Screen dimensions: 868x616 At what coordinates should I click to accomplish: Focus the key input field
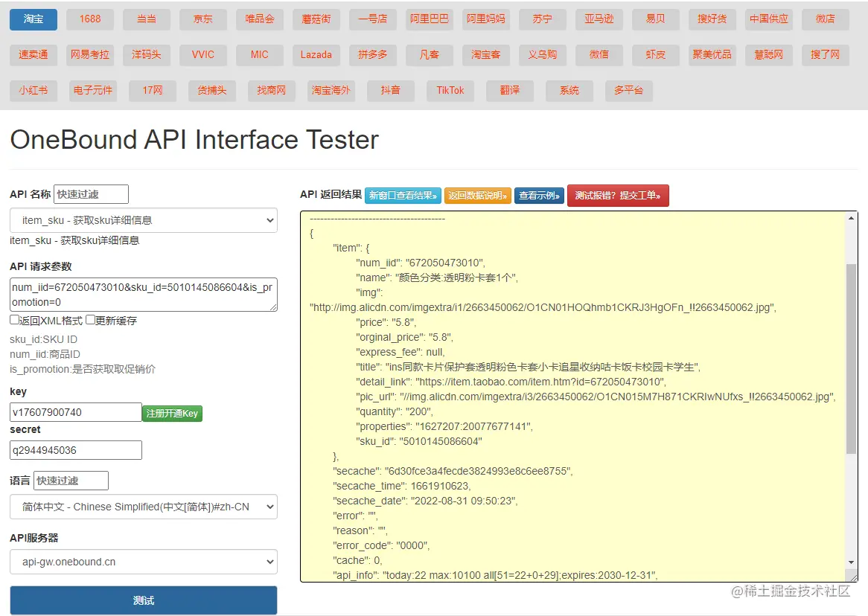76,412
